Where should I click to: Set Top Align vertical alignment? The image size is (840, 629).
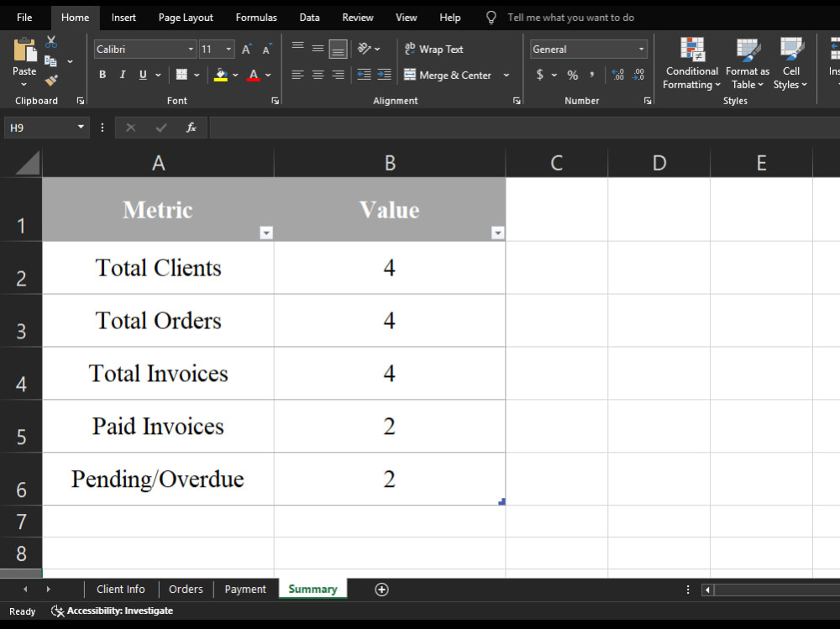click(x=298, y=49)
